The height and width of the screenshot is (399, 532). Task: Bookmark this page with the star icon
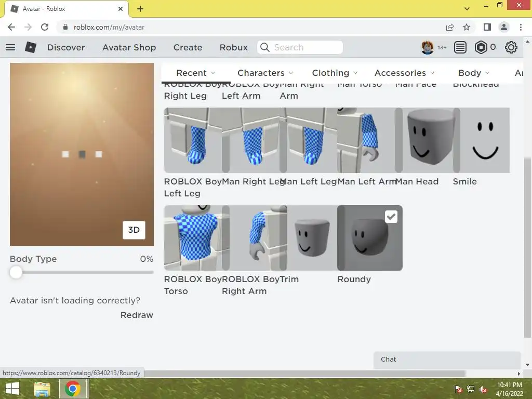[467, 27]
